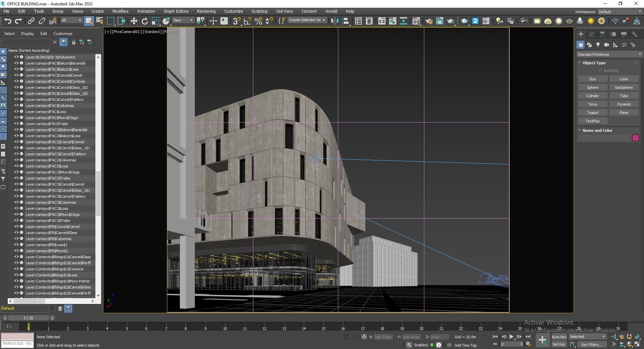Screen dimensions: 644x349
Task: Click the Mirror tool icon
Action: 335,21
